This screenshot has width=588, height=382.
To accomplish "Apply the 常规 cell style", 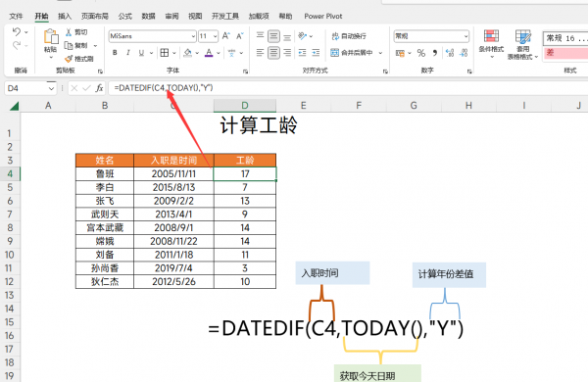I will click(x=565, y=38).
